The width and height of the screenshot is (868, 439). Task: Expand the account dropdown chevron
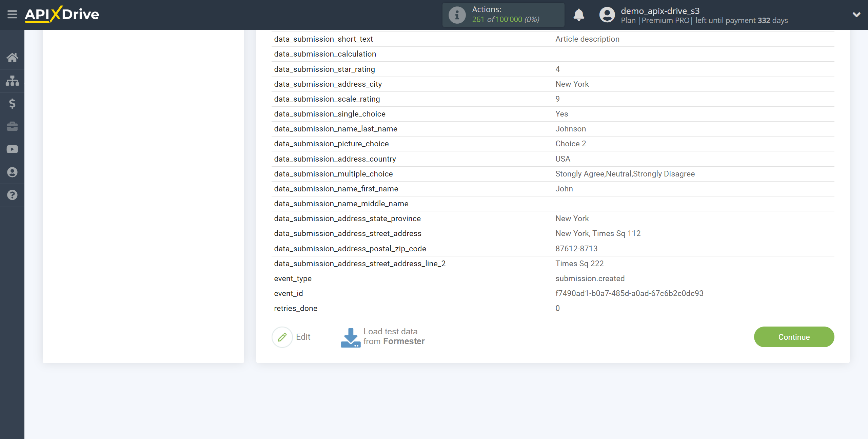[856, 15]
